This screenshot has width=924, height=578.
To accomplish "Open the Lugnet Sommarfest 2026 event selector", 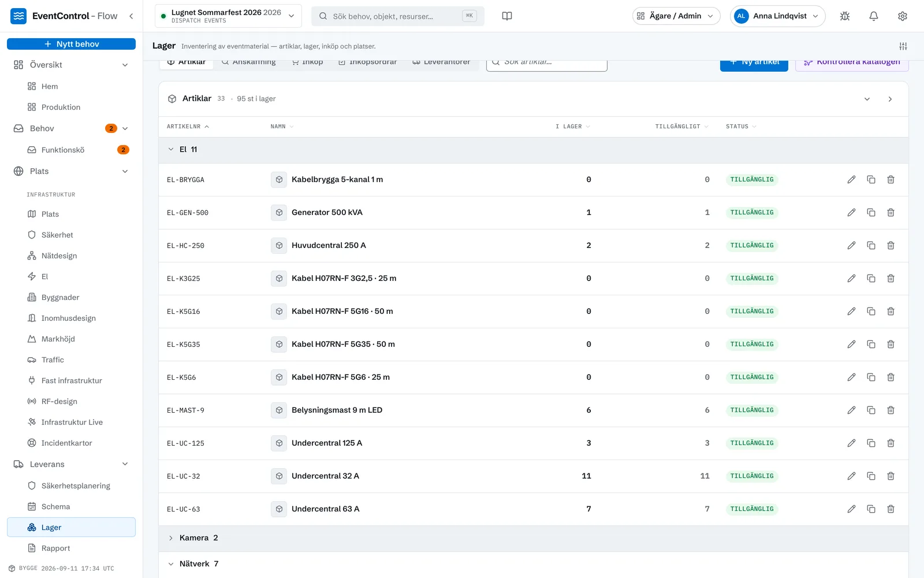I will click(x=228, y=16).
